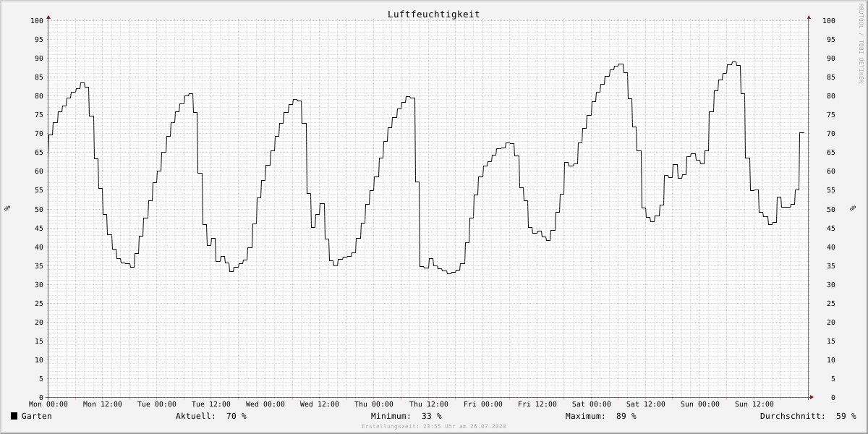Image resolution: width=868 pixels, height=434 pixels.
Task: Select the Minimum: 33 % value
Action: tap(406, 416)
